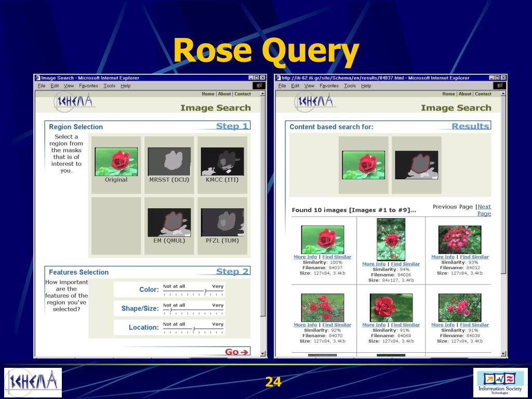This screenshot has width=532, height=399.
Task: Click Information Society Technologies logo
Action: 500,383
